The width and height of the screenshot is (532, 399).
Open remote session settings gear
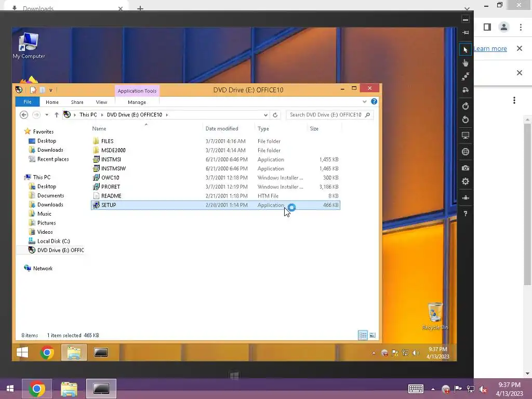[x=465, y=181]
